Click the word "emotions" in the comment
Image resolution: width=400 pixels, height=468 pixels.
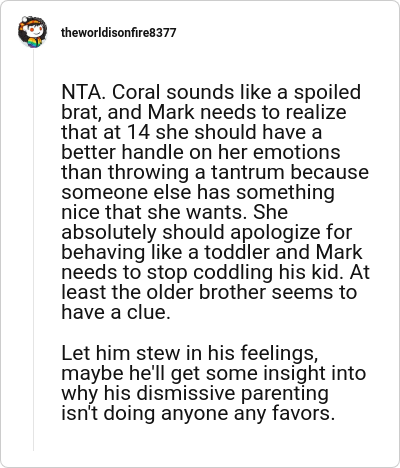point(297,152)
